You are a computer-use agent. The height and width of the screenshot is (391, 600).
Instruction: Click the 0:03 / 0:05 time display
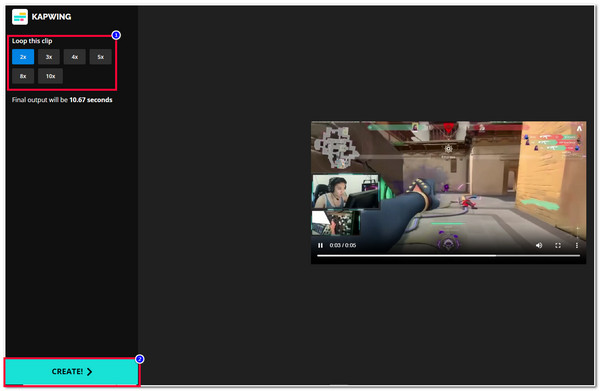(x=343, y=245)
